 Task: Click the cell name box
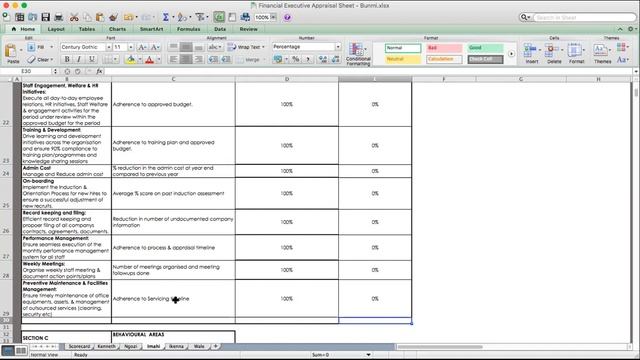[27, 71]
